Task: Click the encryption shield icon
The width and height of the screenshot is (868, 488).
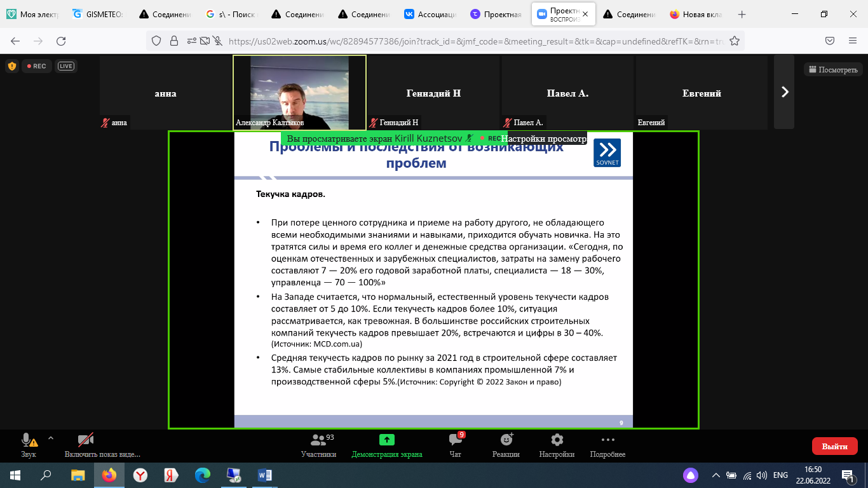Action: tap(11, 66)
